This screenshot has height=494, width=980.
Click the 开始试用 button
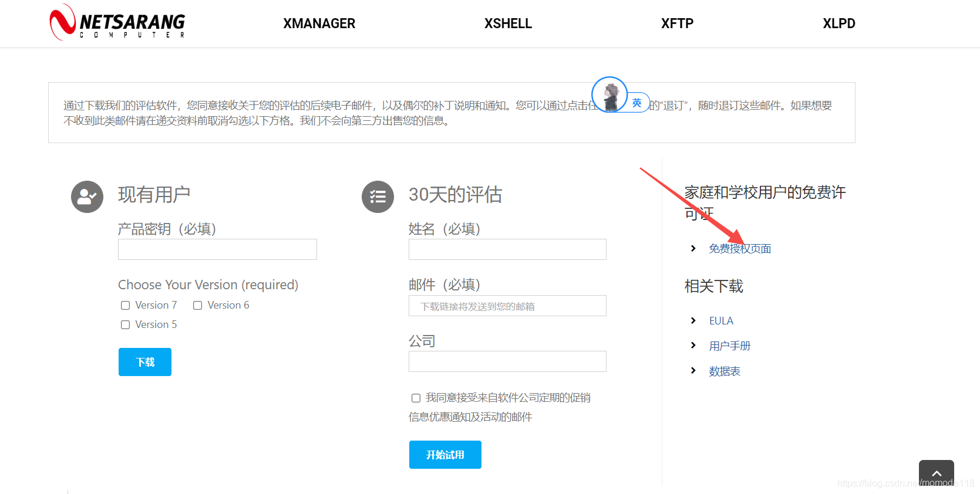(445, 455)
